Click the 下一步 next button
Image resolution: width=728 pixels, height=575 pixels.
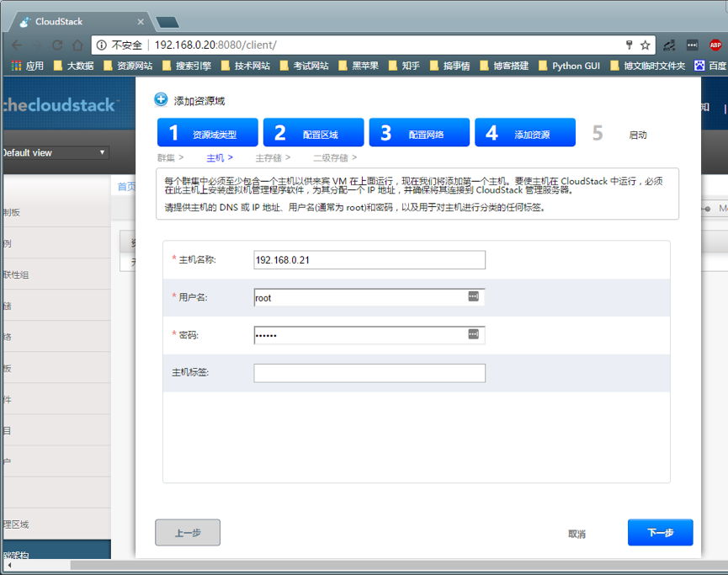pos(660,533)
